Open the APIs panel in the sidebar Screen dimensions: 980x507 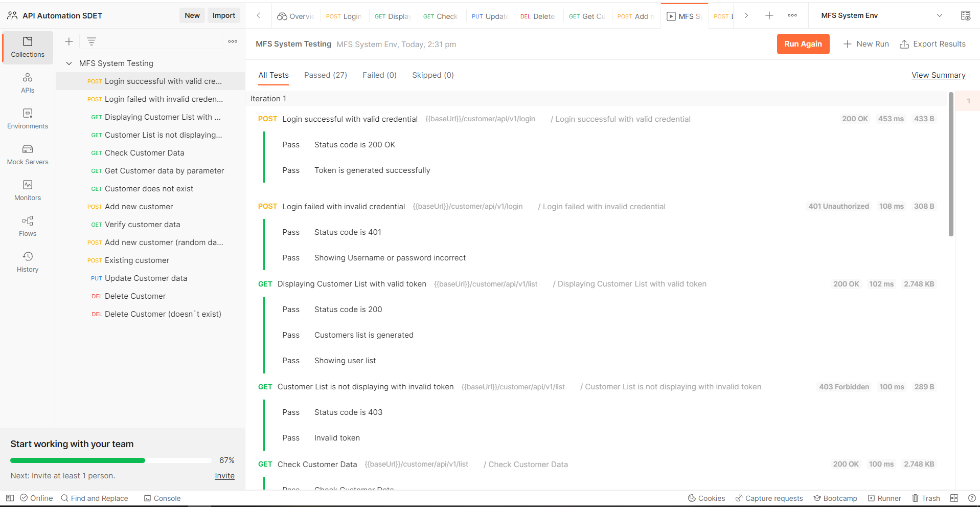(x=27, y=82)
